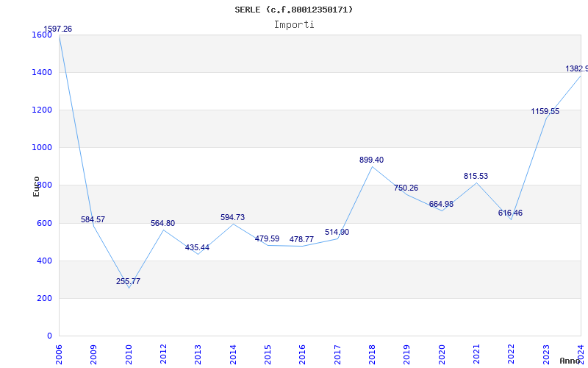Select the 2016 year axis label
Viewport: 588px width, 368px height.
click(302, 355)
